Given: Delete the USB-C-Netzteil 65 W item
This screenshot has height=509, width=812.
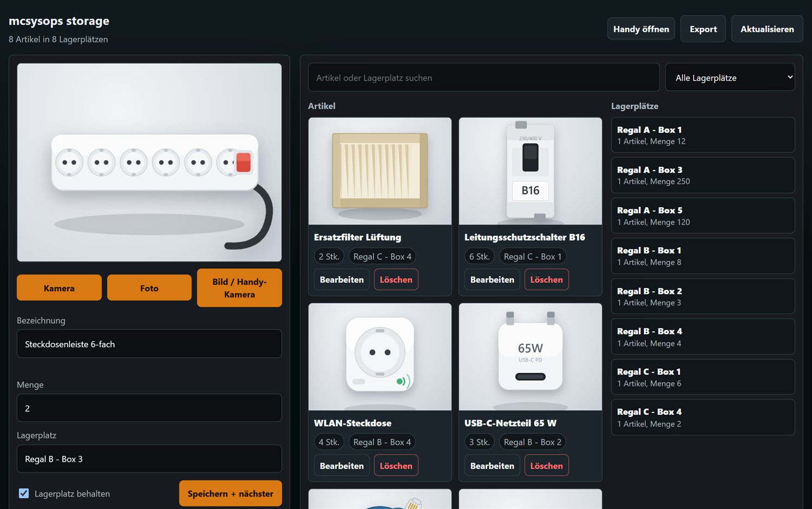Looking at the screenshot, I should pyautogui.click(x=546, y=466).
